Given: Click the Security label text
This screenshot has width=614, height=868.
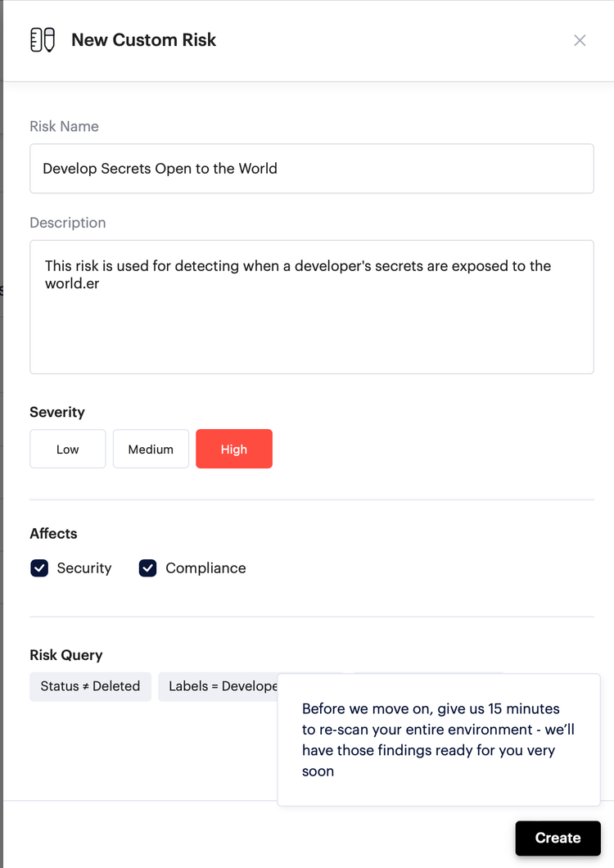Looking at the screenshot, I should [x=84, y=568].
